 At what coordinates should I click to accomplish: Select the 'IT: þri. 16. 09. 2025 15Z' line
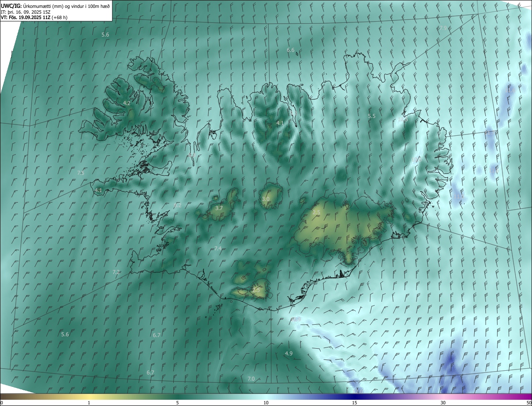pyautogui.click(x=25, y=12)
